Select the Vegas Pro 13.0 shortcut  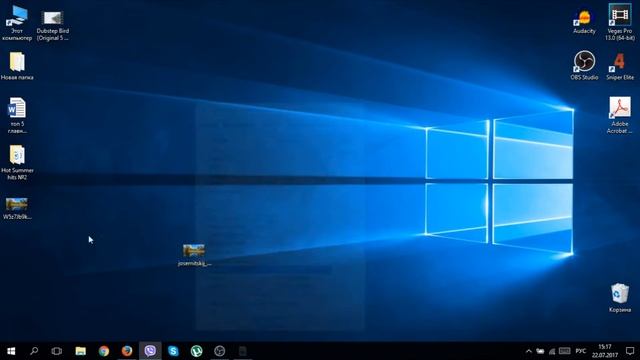(x=620, y=22)
